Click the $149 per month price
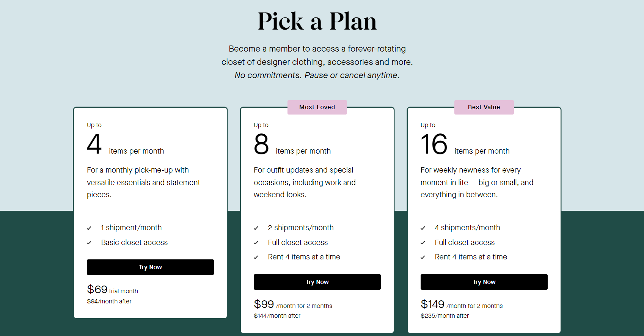Screen dimensions: 644x336 (432, 305)
